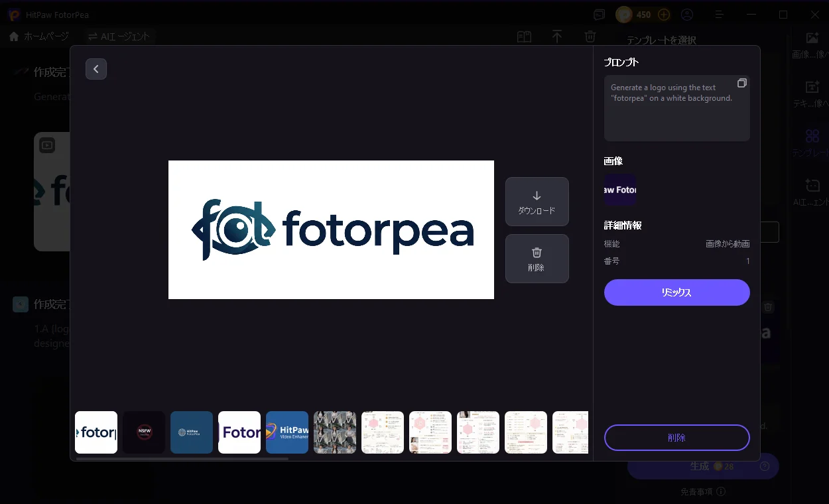Click the book guide icon in toolbar
This screenshot has height=504, width=829.
[525, 37]
